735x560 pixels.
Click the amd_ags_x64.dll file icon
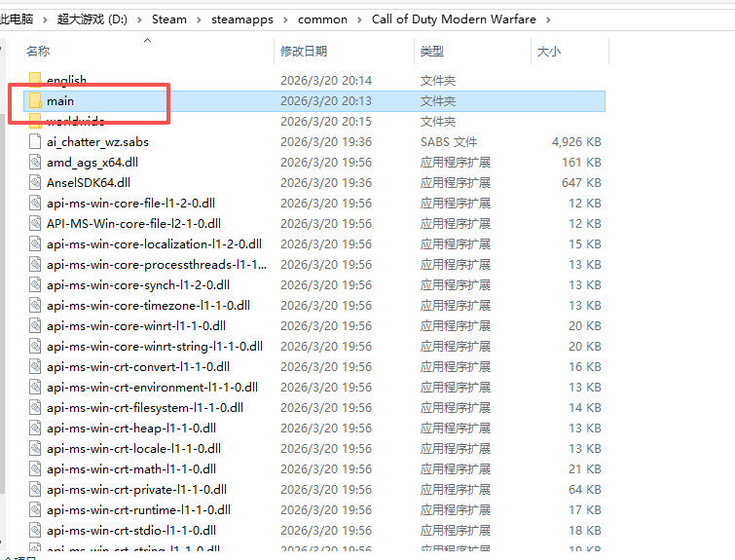pos(35,162)
